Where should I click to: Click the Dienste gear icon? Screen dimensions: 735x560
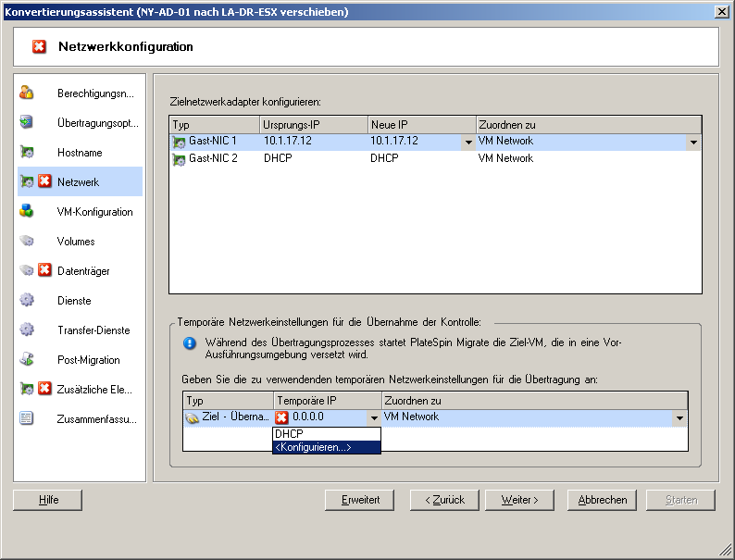pos(26,300)
